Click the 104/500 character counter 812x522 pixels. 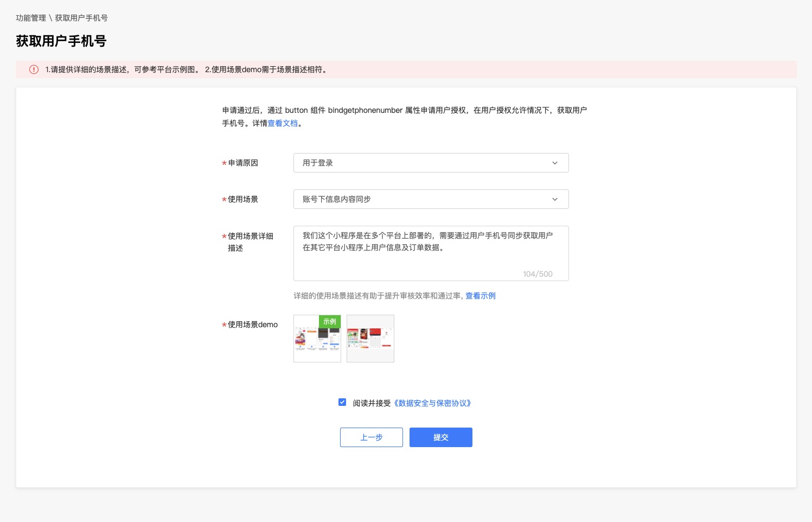click(538, 274)
